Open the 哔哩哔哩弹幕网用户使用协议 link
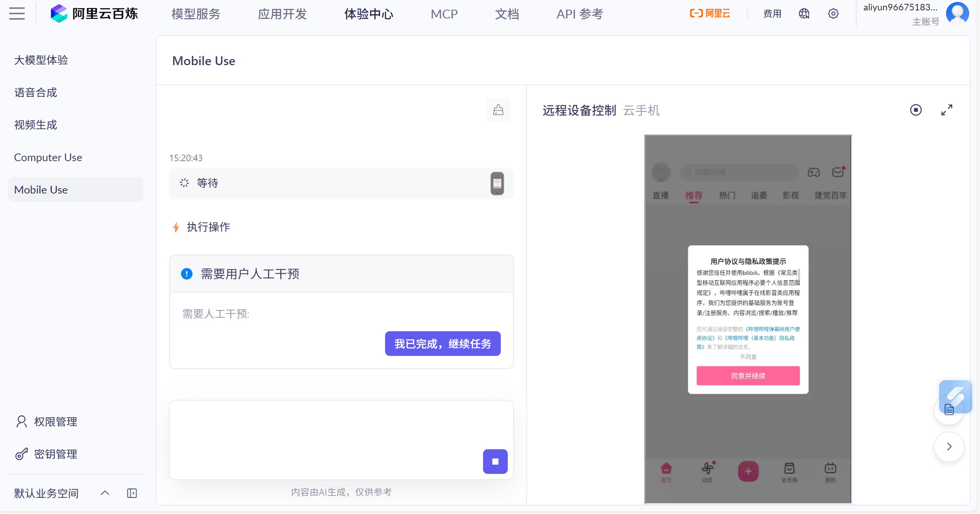980x514 pixels. [772, 329]
